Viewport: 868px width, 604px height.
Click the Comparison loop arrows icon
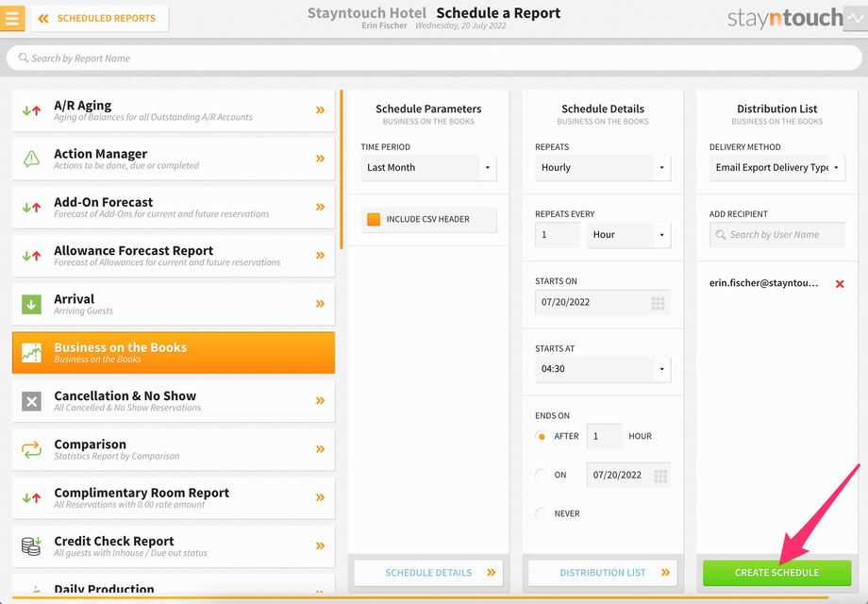coord(31,449)
